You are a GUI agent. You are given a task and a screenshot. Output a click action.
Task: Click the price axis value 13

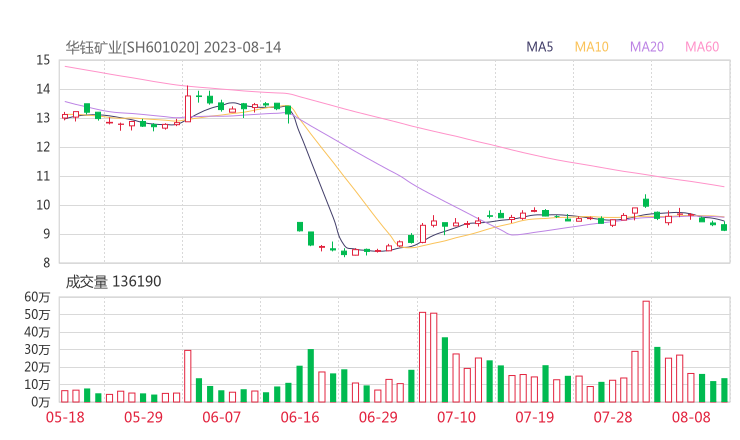pos(43,118)
